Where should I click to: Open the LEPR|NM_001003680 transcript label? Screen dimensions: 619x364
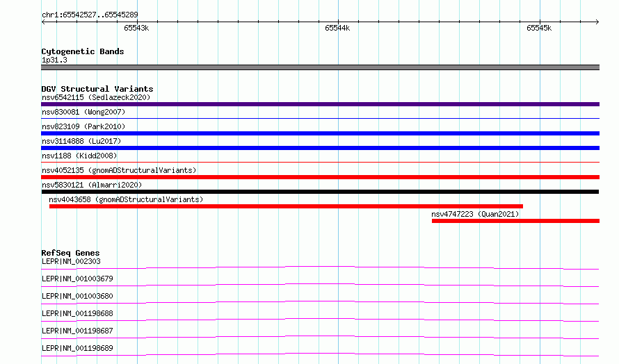tap(77, 296)
